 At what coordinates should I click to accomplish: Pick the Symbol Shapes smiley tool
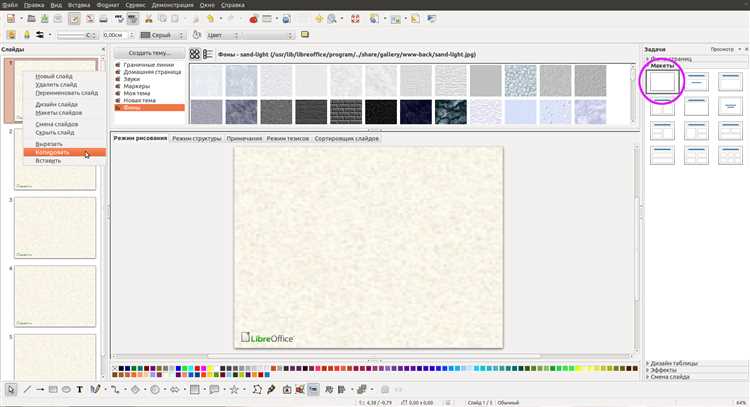[155, 389]
